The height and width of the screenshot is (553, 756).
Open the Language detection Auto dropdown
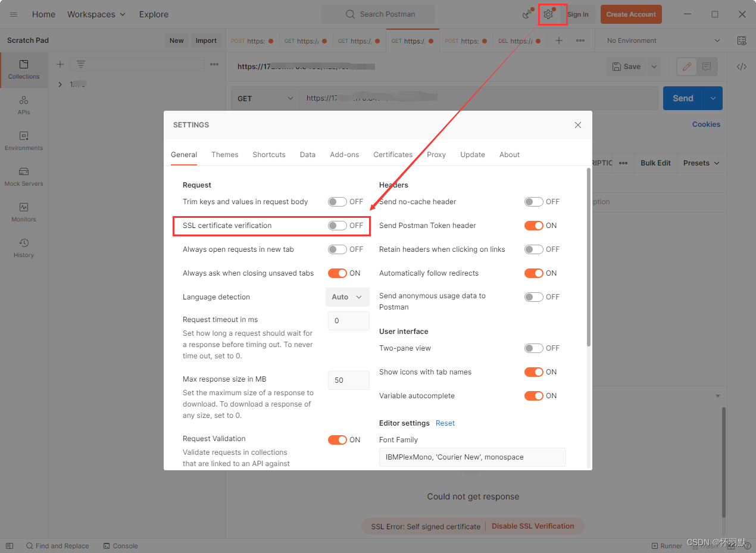tap(347, 297)
